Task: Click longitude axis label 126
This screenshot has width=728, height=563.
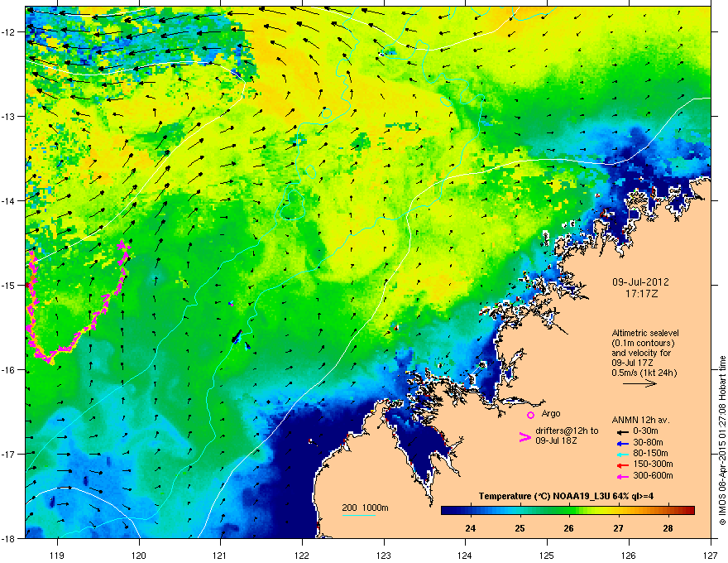Action: point(629,555)
